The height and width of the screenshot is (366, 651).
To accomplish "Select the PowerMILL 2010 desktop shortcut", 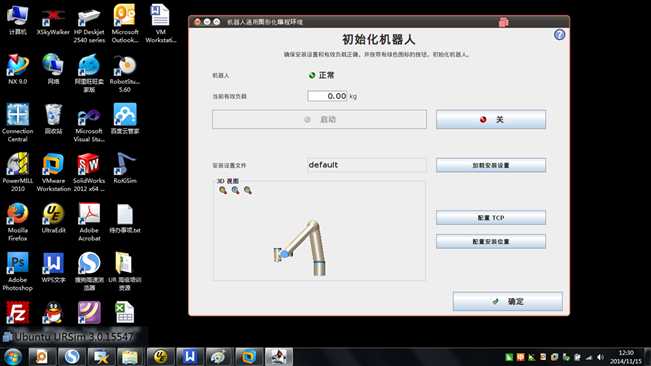I will coord(17,172).
